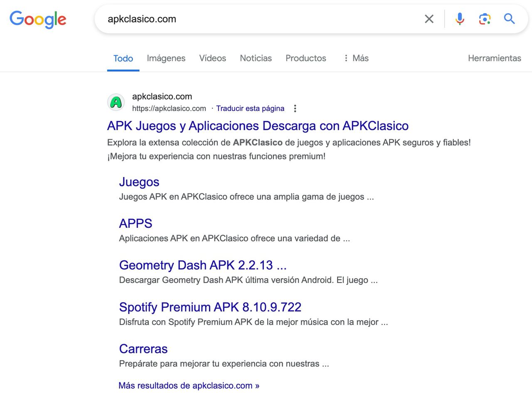Click 'Juegos APK en APKClasico ofrece' snippet
The width and height of the screenshot is (532, 403).
246,197
